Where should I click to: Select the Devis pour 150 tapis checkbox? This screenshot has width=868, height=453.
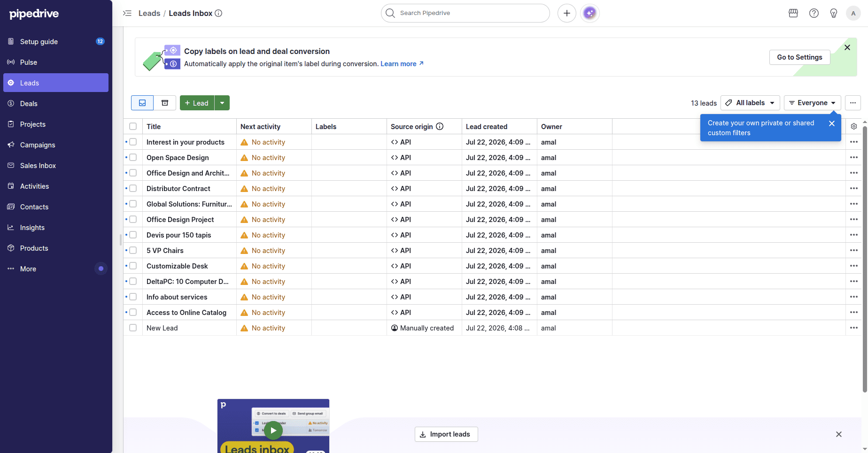[x=133, y=235]
